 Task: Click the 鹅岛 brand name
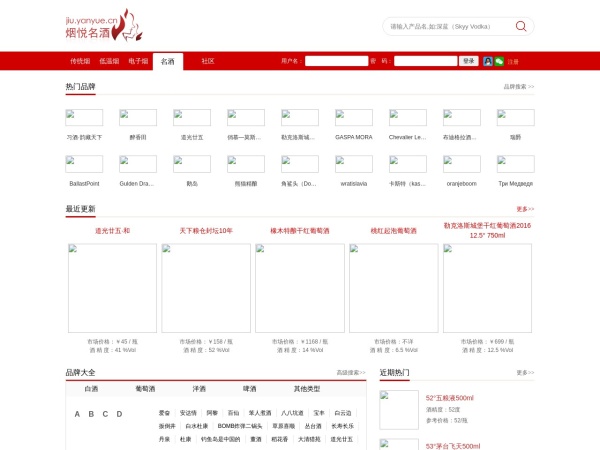pyautogui.click(x=192, y=184)
